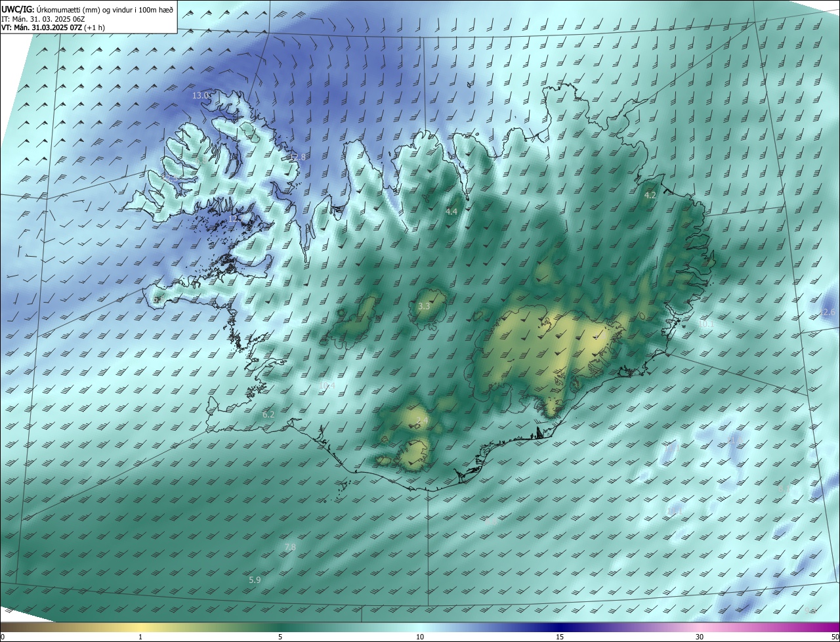This screenshot has height=642, width=840.
Task: Click the 3.3 value label on the map
Action: click(424, 307)
